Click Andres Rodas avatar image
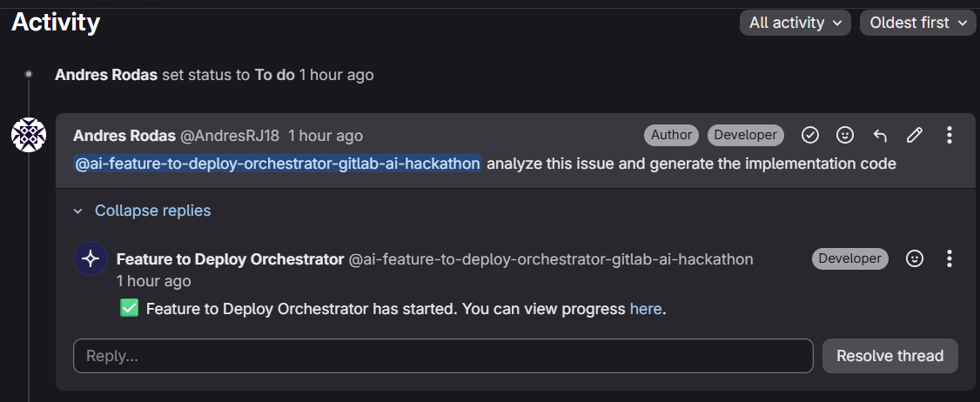Screen dimensions: 980x402 (x=28, y=135)
